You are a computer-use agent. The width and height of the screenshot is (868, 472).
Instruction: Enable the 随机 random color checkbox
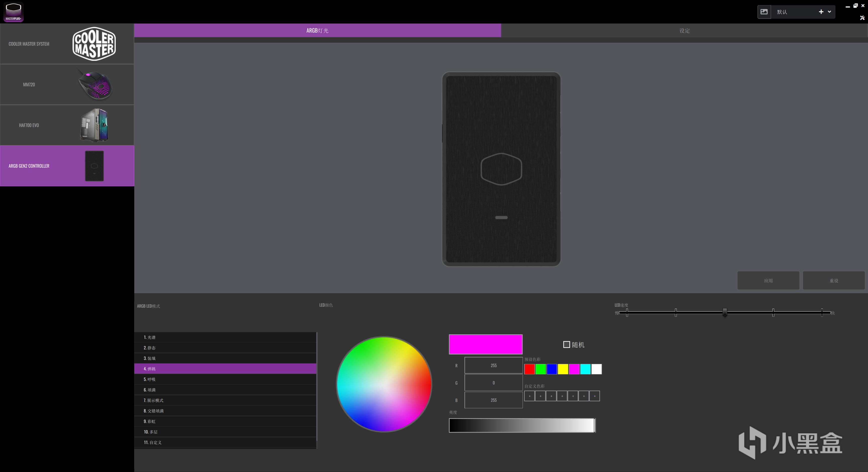click(566, 344)
